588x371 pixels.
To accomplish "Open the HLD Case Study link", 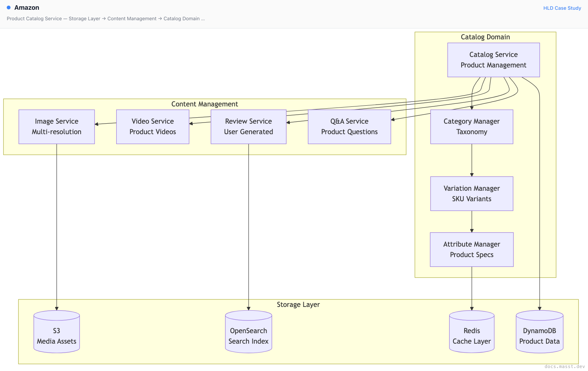I will (562, 8).
